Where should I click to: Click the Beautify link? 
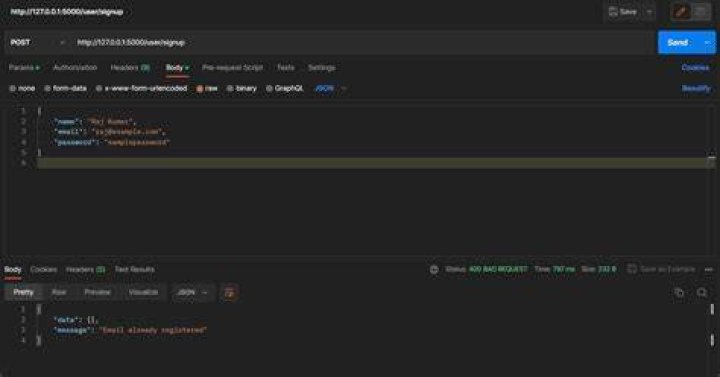coord(696,88)
